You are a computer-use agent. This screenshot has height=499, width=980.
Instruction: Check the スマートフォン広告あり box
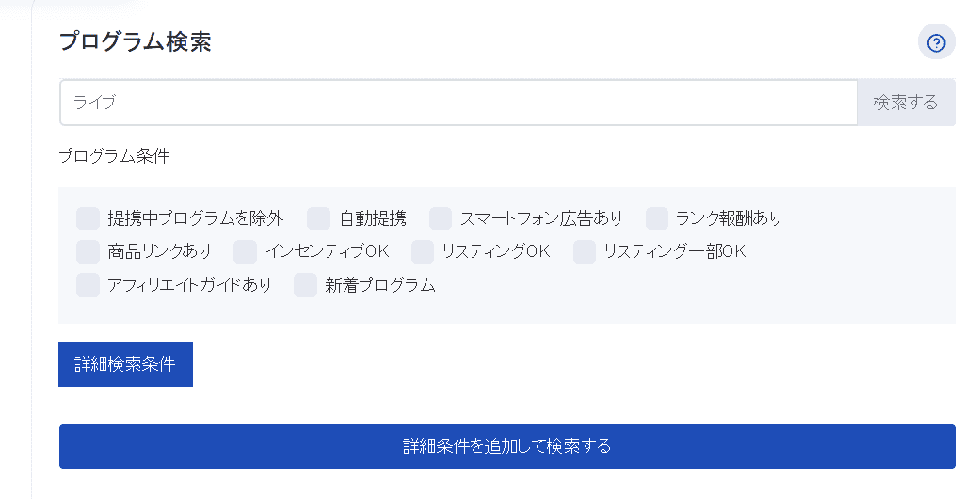point(441,218)
